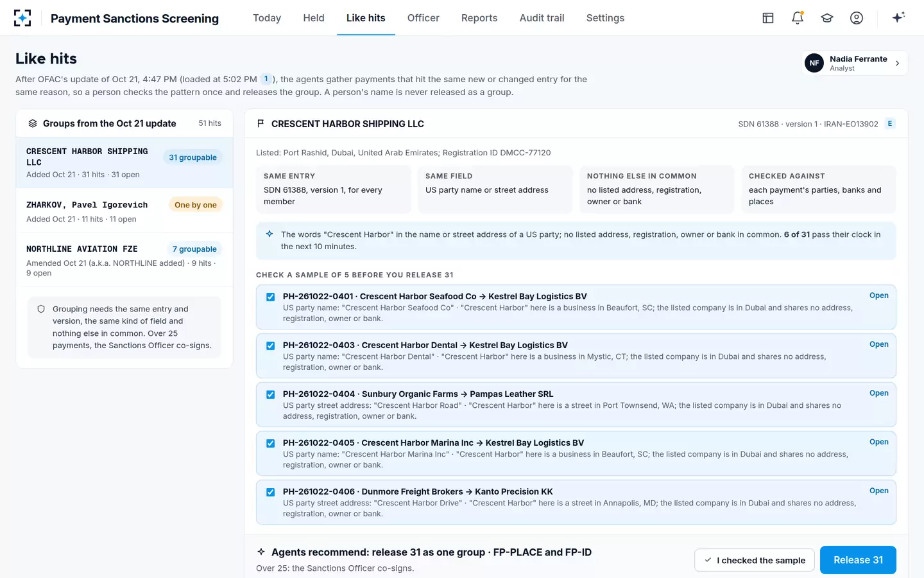Open payment PH-261022-0403 via its Open link
The image size is (924, 578).
879,344
